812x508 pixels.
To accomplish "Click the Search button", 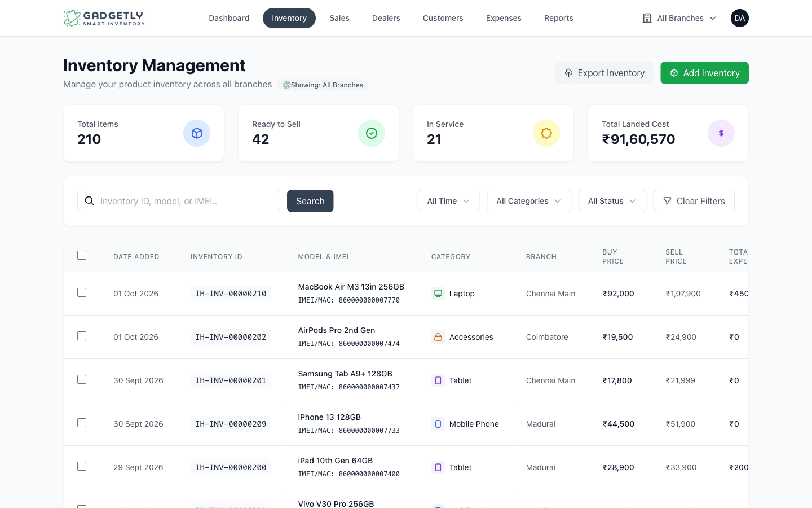I will 310,201.
